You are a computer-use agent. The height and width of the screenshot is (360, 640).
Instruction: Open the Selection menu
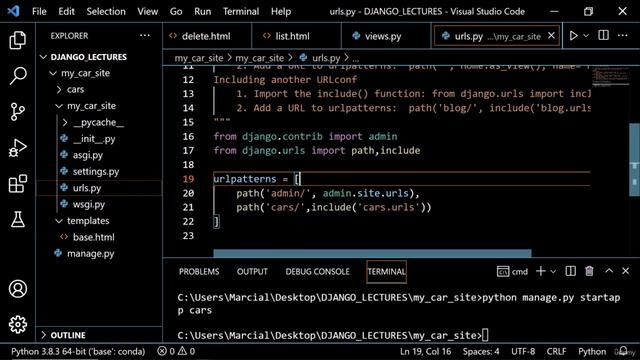point(106,11)
